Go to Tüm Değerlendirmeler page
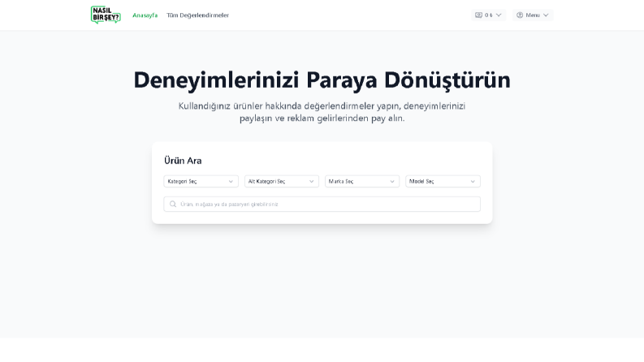 [x=197, y=15]
